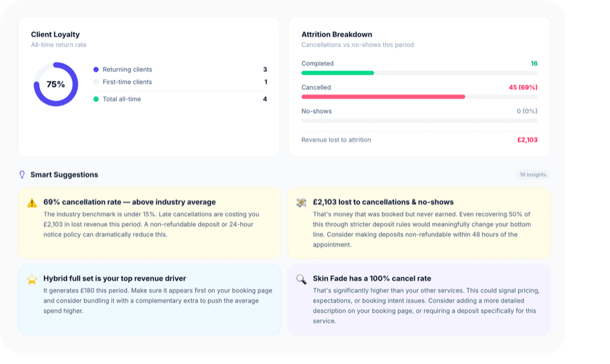Click the Total all-time label
The width and height of the screenshot is (610, 364).
[x=122, y=99]
